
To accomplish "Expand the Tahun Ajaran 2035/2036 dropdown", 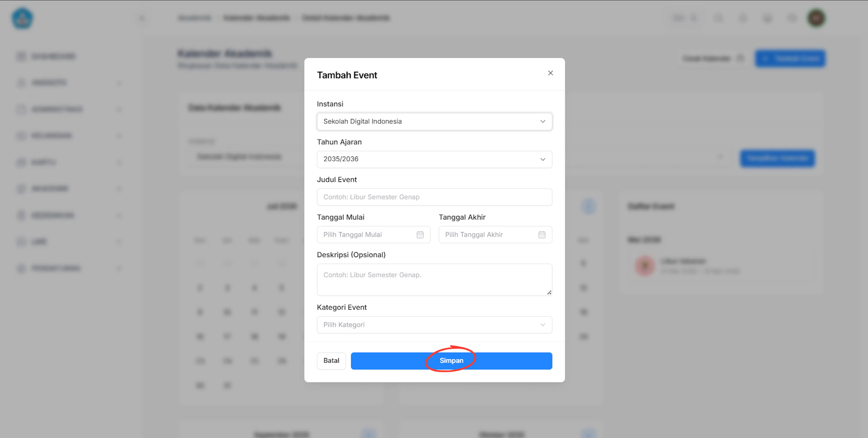I will point(434,159).
